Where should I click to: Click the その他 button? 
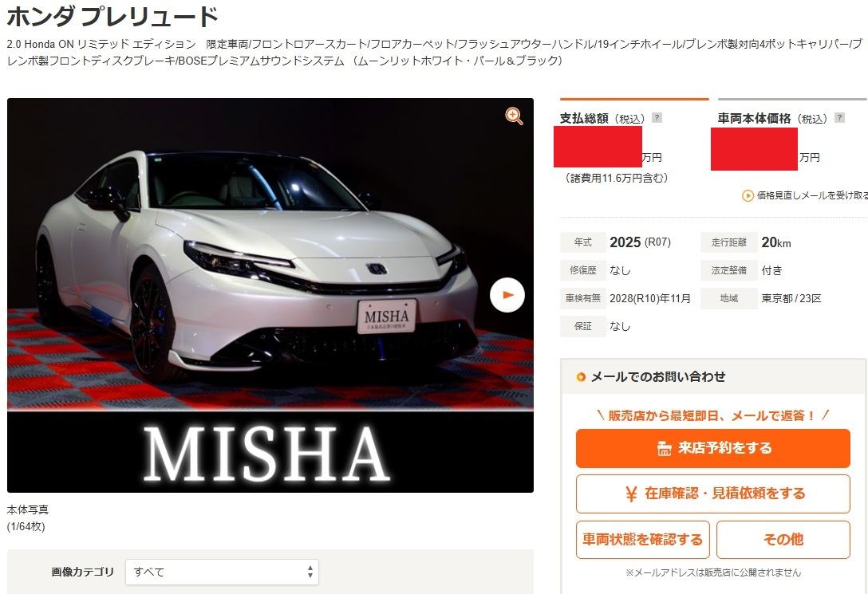coord(783,539)
